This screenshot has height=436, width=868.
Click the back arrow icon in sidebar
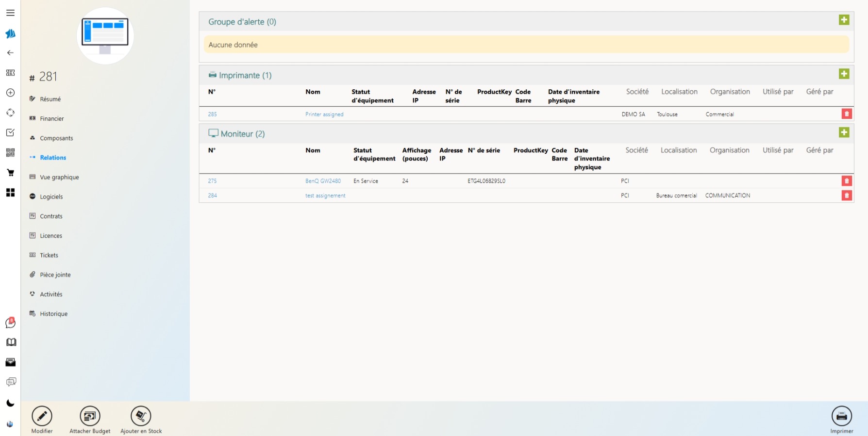tap(10, 53)
